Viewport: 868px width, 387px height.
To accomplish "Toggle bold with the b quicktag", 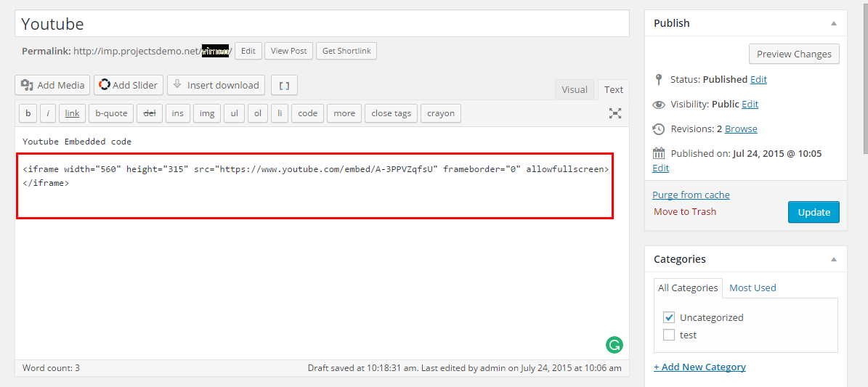I will (28, 113).
